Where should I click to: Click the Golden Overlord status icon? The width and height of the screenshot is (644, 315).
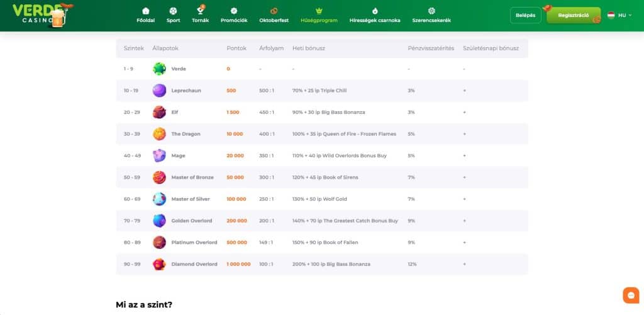point(159,221)
